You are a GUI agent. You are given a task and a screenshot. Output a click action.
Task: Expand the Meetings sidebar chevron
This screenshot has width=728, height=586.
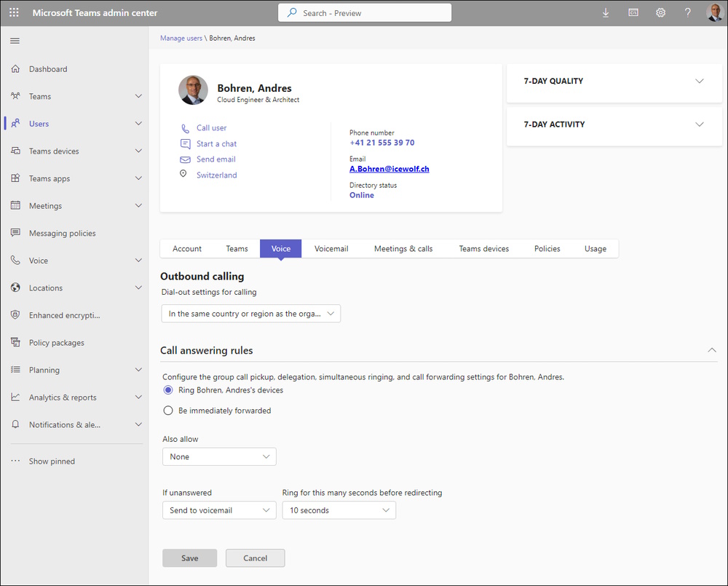click(138, 205)
